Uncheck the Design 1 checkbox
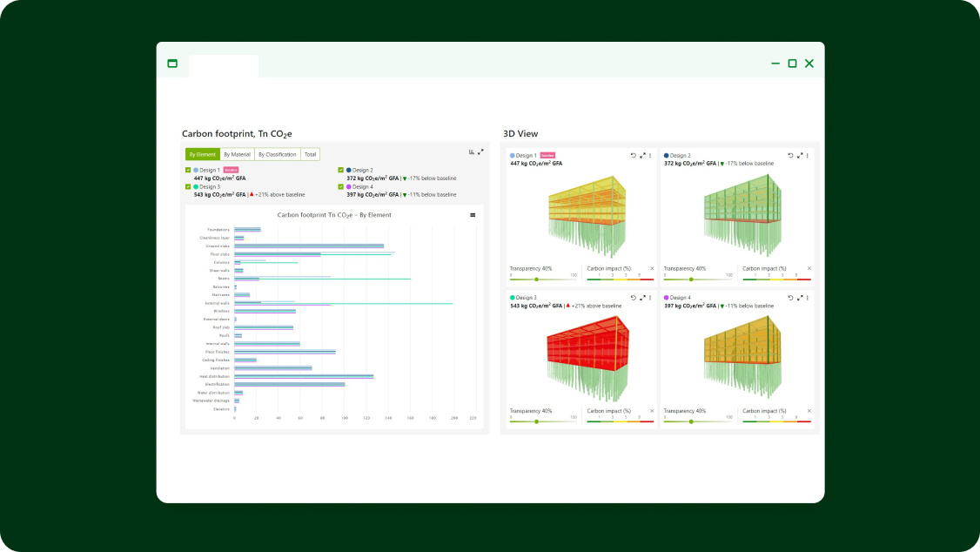The height and width of the screenshot is (552, 980). tap(188, 171)
